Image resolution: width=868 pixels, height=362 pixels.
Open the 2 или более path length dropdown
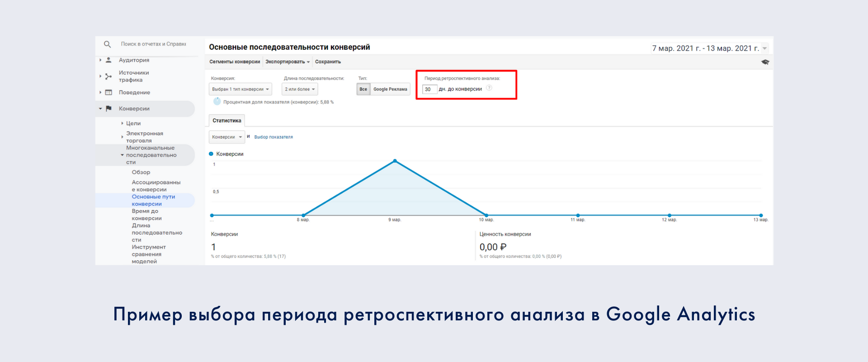point(299,89)
